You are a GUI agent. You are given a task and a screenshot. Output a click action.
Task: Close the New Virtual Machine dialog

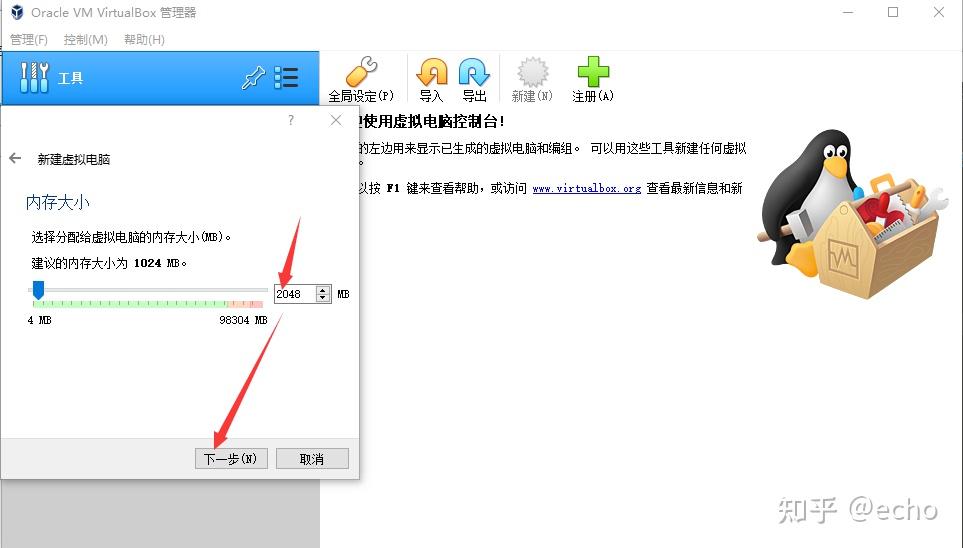click(336, 120)
